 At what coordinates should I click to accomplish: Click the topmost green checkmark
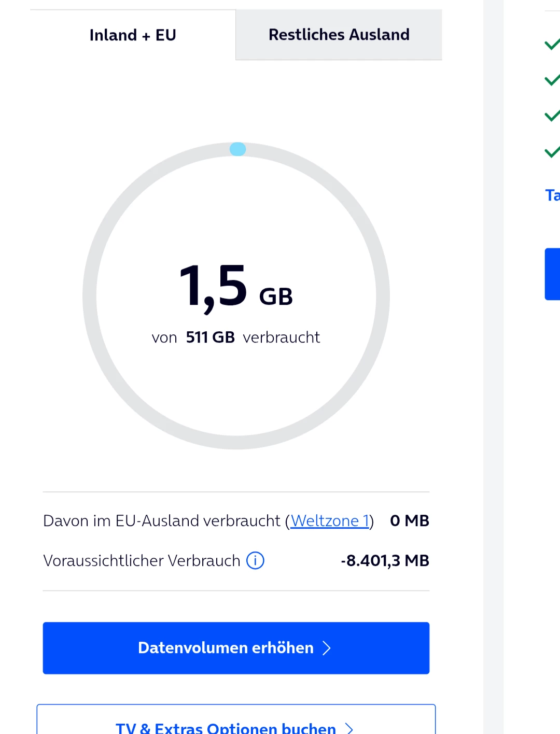pyautogui.click(x=552, y=44)
